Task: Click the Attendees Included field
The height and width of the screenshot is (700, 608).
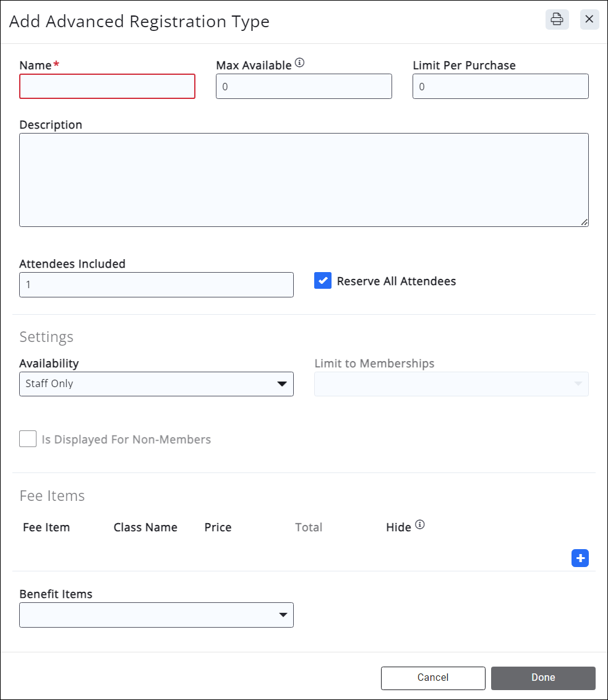Action: [156, 285]
